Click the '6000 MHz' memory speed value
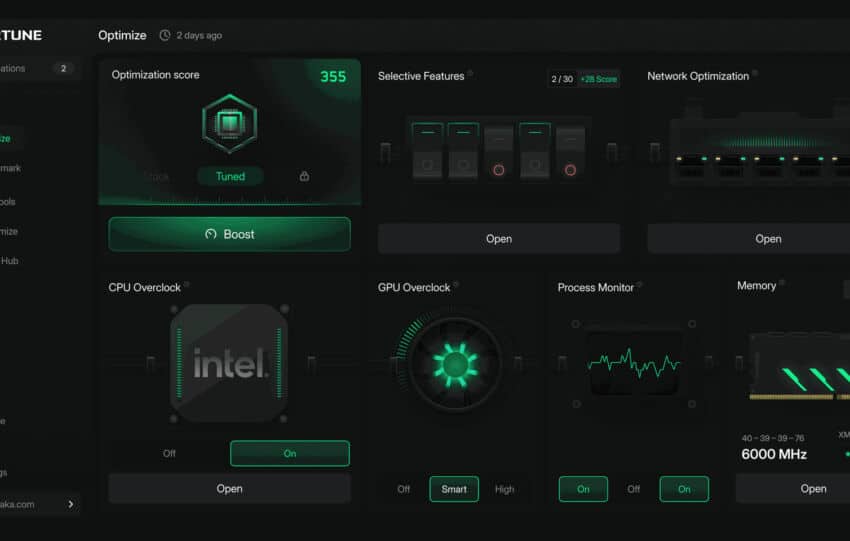850x541 pixels. tap(774, 454)
